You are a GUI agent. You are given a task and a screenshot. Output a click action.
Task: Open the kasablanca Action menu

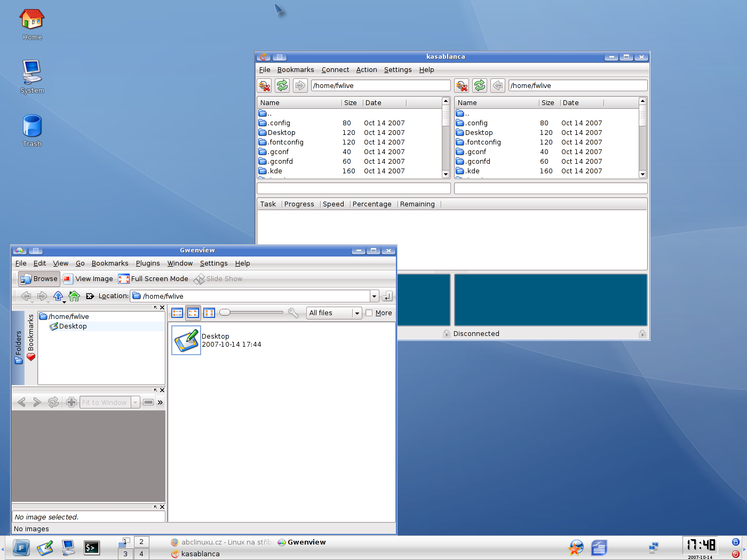pyautogui.click(x=367, y=70)
